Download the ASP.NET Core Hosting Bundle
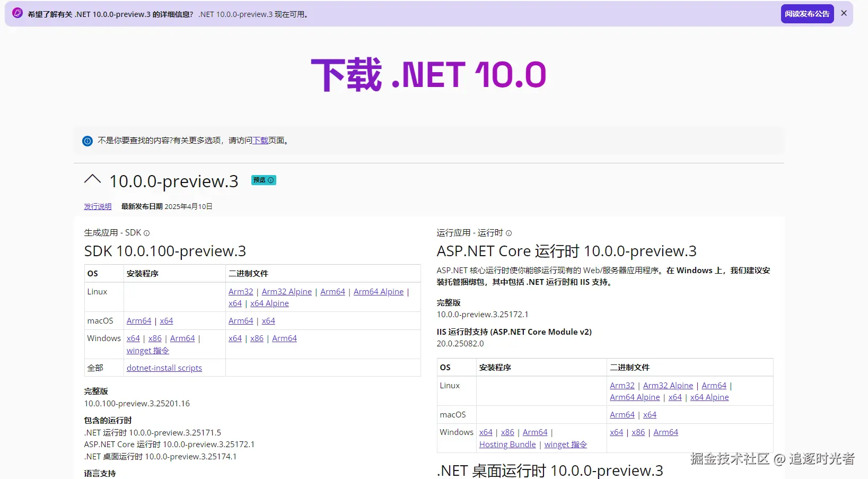The width and height of the screenshot is (868, 479). click(x=507, y=445)
